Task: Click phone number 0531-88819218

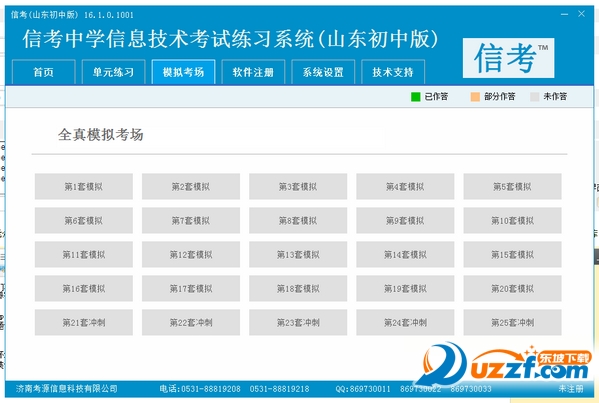Action: coord(280,389)
